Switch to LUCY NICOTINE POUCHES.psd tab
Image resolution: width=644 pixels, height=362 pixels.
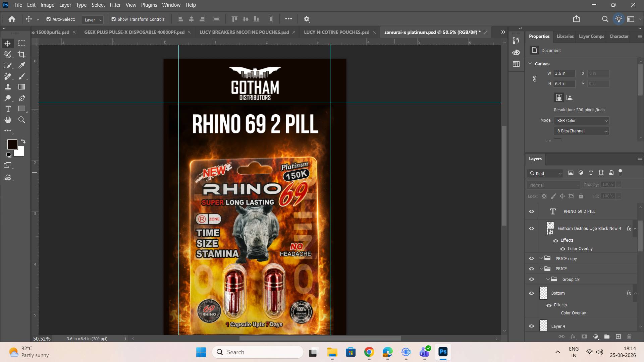336,32
